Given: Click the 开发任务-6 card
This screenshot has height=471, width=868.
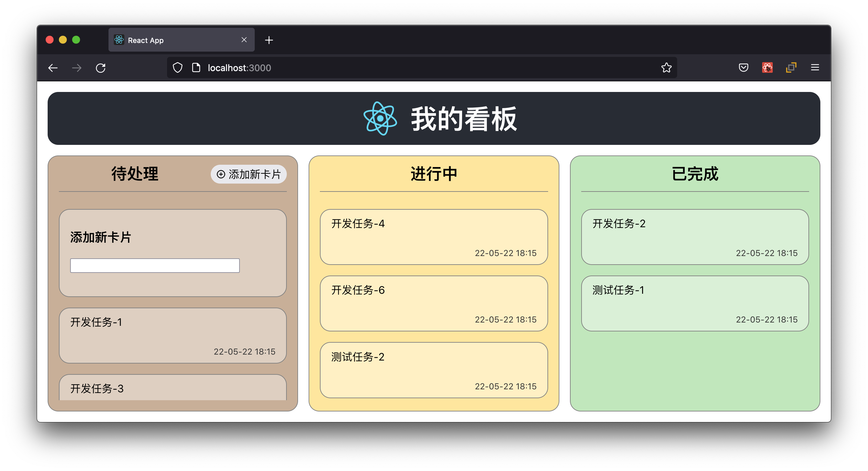Looking at the screenshot, I should [434, 304].
